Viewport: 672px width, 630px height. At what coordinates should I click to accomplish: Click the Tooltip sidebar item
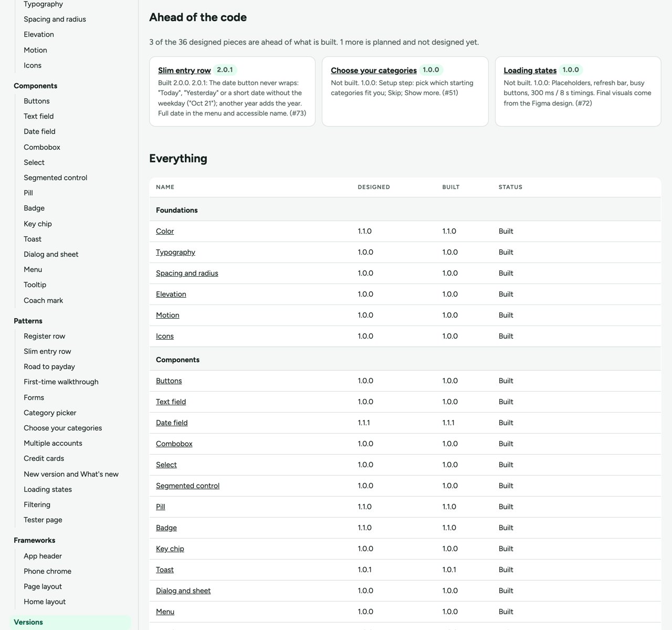pyautogui.click(x=35, y=285)
